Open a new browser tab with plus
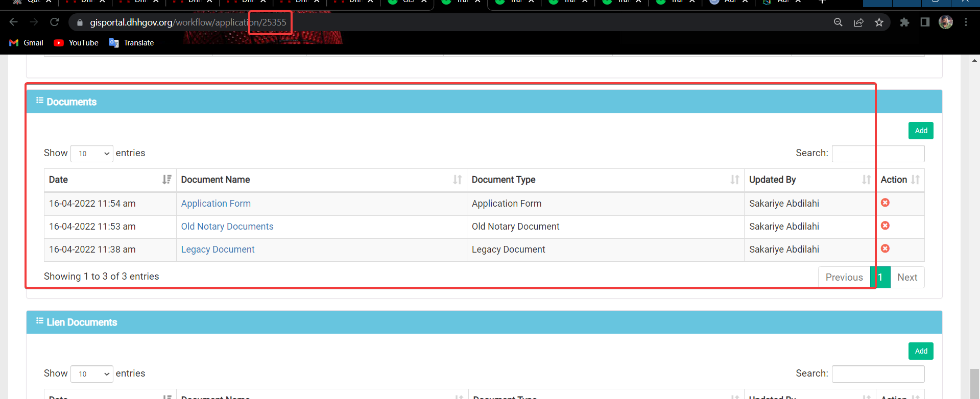980x399 pixels. (822, 2)
